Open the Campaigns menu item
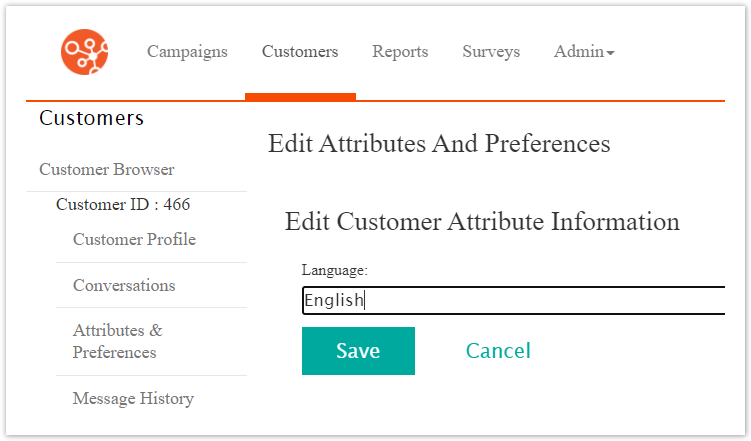Viewport: 751px width, 441px height. tap(187, 52)
